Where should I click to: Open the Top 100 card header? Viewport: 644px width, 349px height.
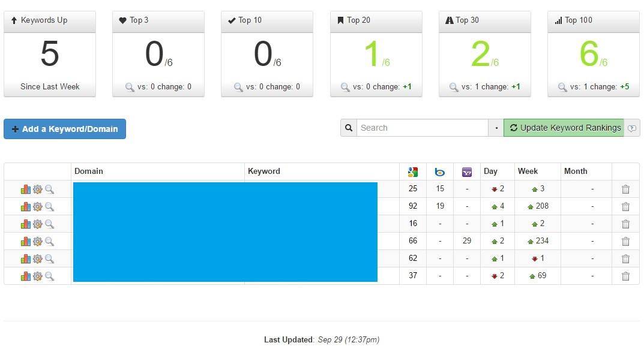[594, 22]
